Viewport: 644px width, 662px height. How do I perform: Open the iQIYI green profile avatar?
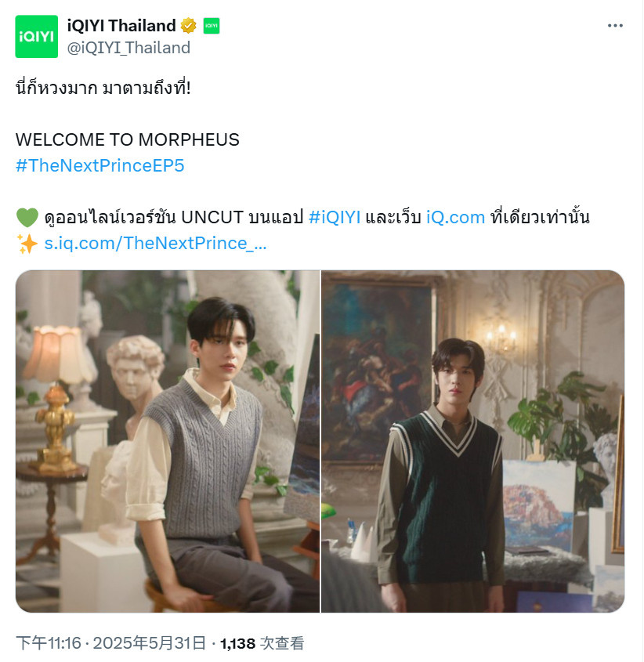click(36, 36)
